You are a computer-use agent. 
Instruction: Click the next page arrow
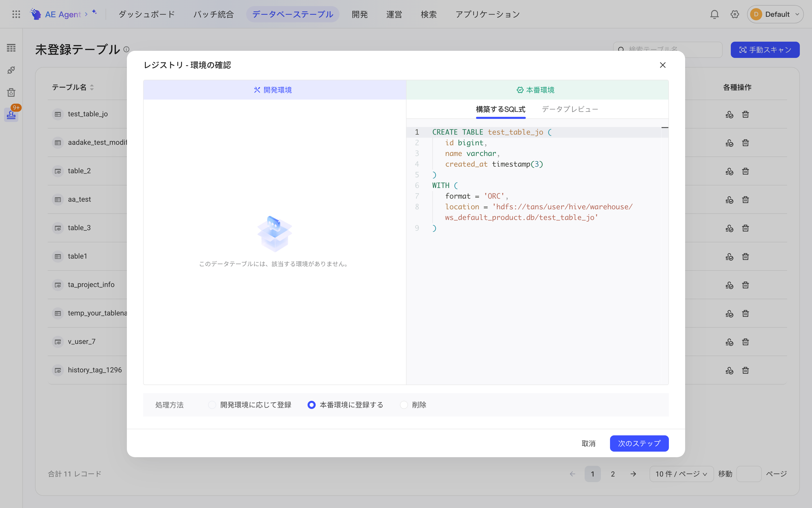tap(633, 474)
